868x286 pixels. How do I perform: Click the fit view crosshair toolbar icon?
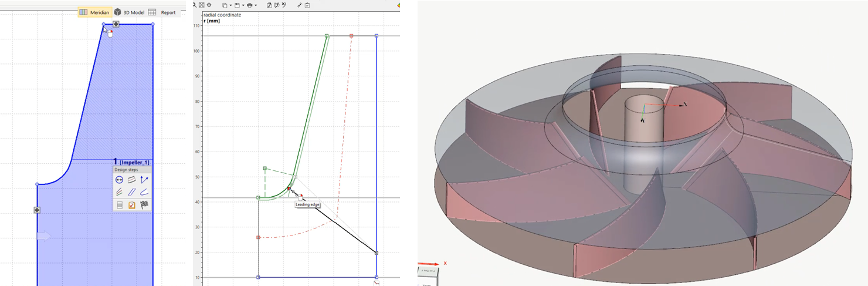[x=209, y=5]
